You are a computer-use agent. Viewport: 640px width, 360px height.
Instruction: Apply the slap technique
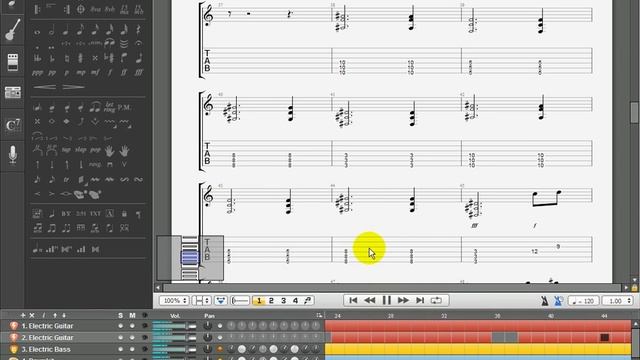point(80,150)
